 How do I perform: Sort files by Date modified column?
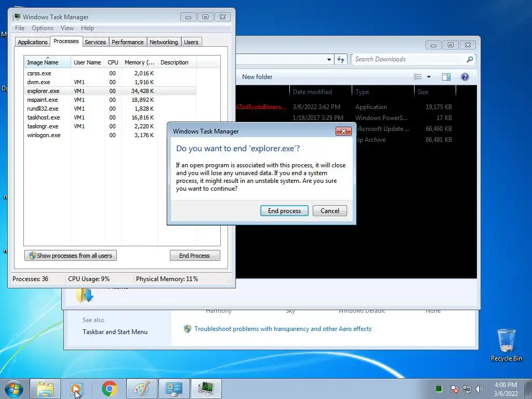tap(321, 92)
